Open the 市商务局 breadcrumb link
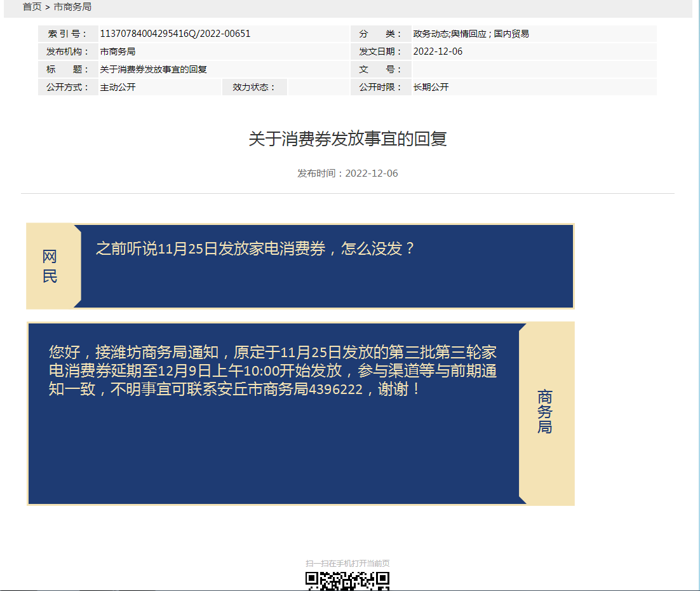 pos(72,7)
